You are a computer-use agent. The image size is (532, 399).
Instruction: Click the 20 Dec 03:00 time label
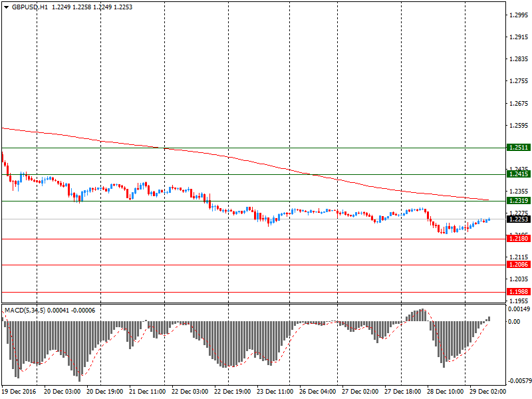[62, 392]
